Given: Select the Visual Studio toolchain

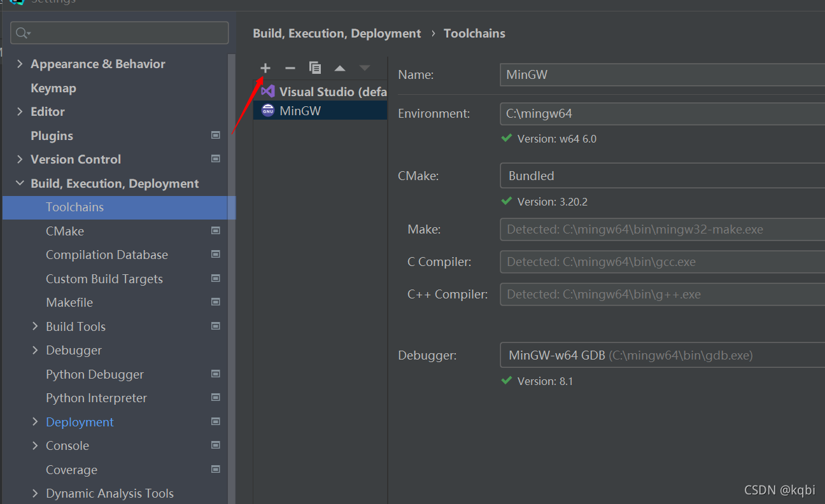Looking at the screenshot, I should [x=320, y=92].
